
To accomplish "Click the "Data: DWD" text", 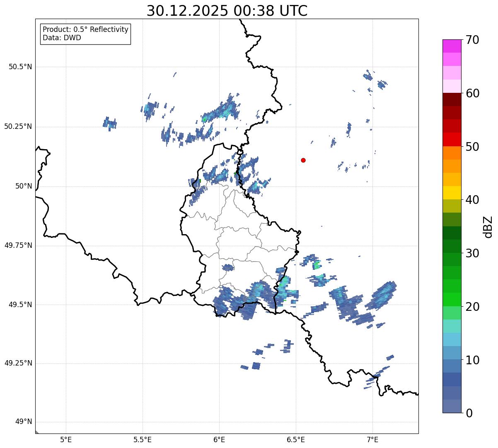I will click(62, 38).
